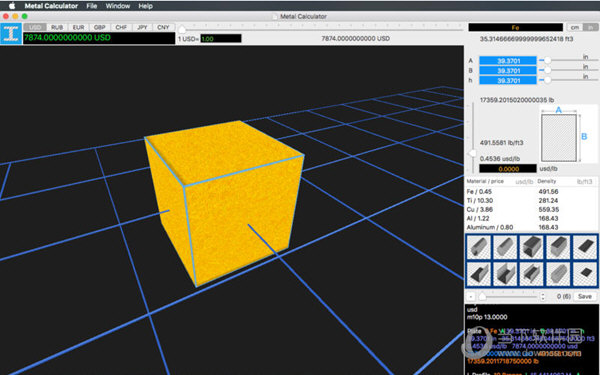
Task: Click the 1 USD exchange rate field
Action: click(221, 39)
